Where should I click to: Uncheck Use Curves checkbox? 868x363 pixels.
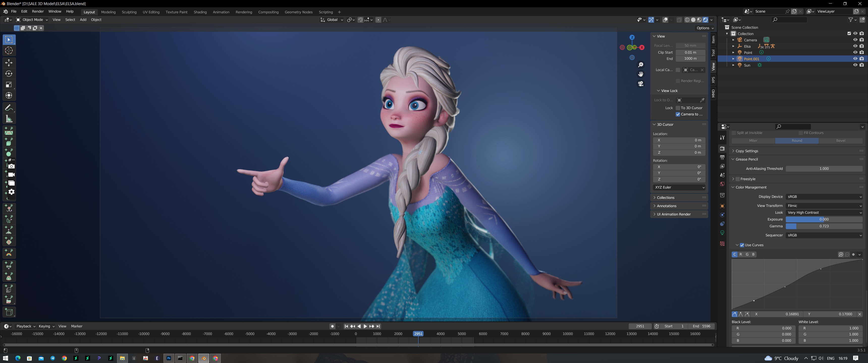coord(742,245)
